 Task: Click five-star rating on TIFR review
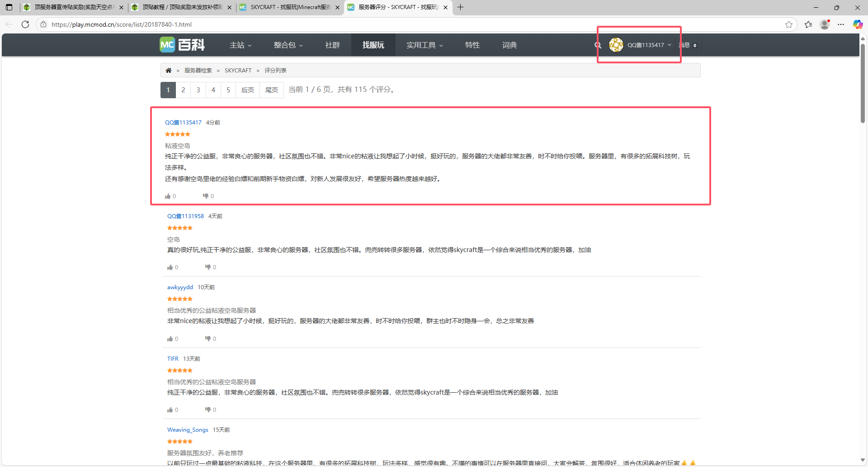click(180, 371)
